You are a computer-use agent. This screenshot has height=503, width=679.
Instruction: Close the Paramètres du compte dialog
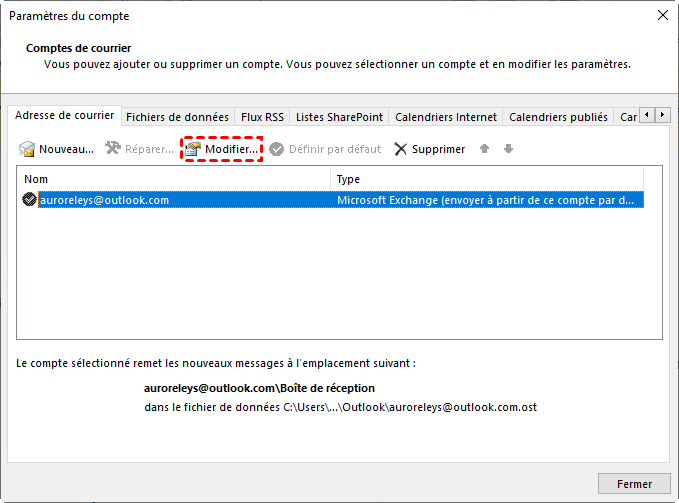point(663,16)
